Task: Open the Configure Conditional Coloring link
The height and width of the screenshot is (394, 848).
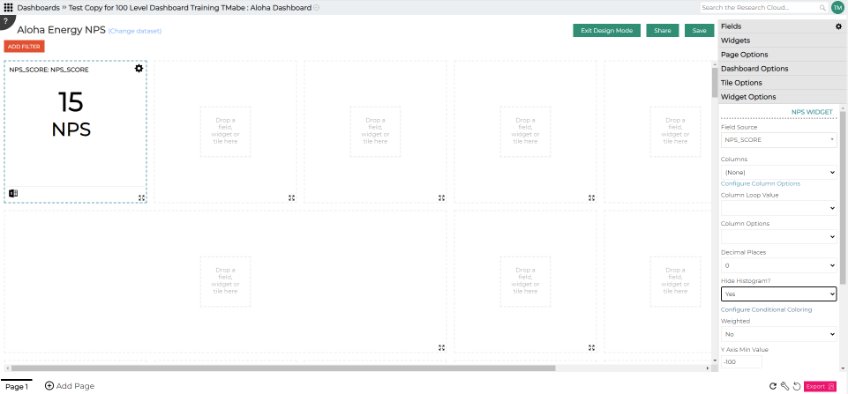Action: tap(766, 310)
